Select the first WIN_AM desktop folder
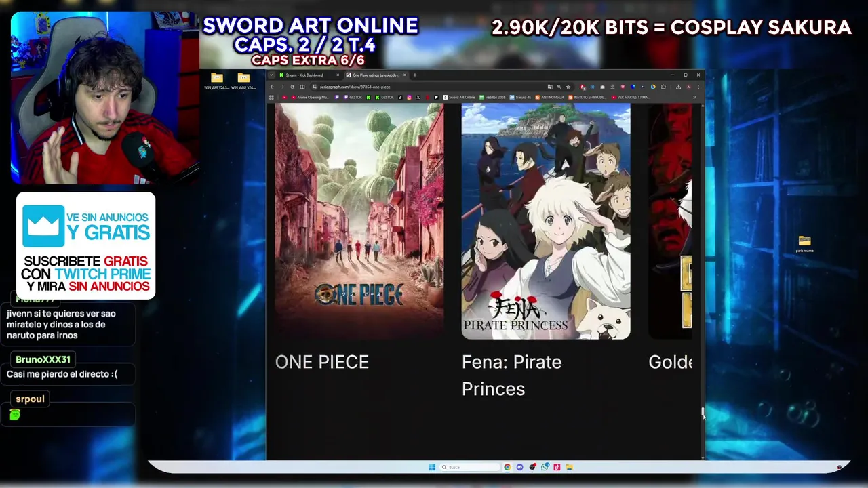 (217, 81)
